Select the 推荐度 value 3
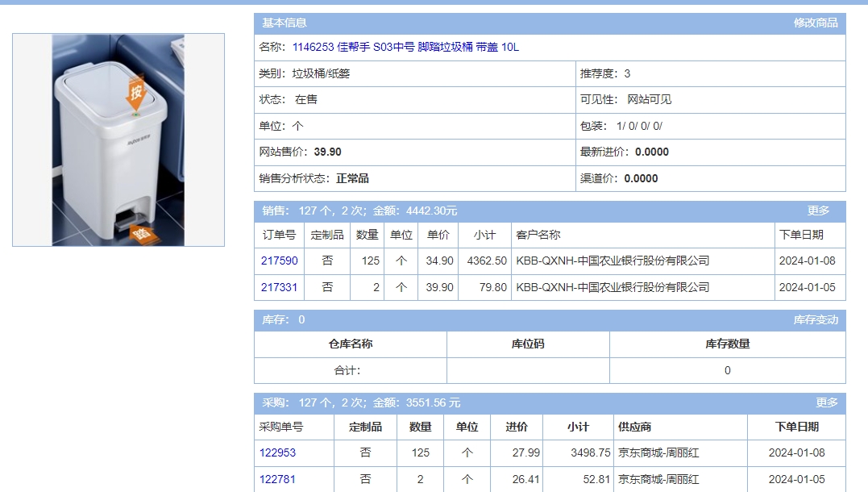Screen dimensions: 868x492 click(x=627, y=73)
